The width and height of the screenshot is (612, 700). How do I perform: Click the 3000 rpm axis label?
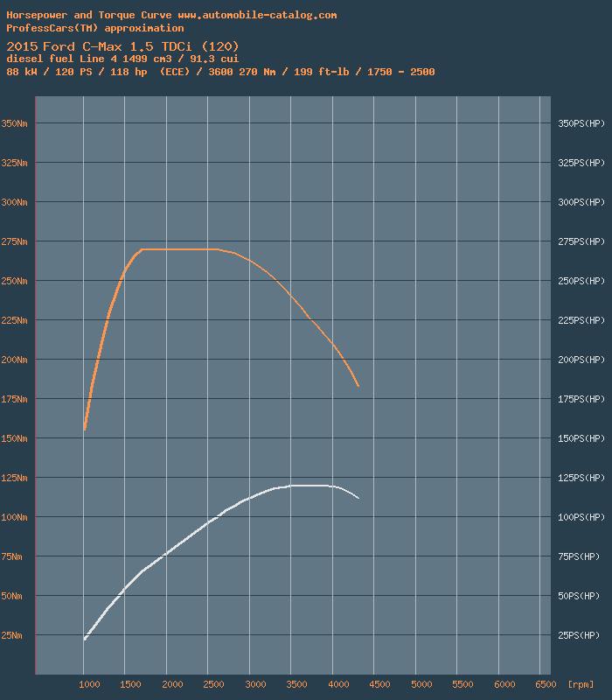tap(255, 684)
